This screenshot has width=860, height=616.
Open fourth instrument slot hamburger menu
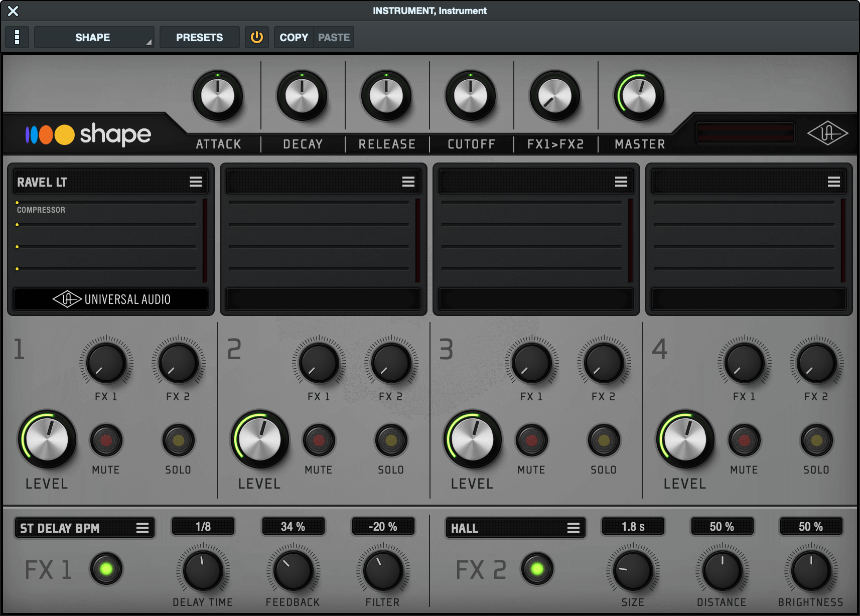[834, 182]
